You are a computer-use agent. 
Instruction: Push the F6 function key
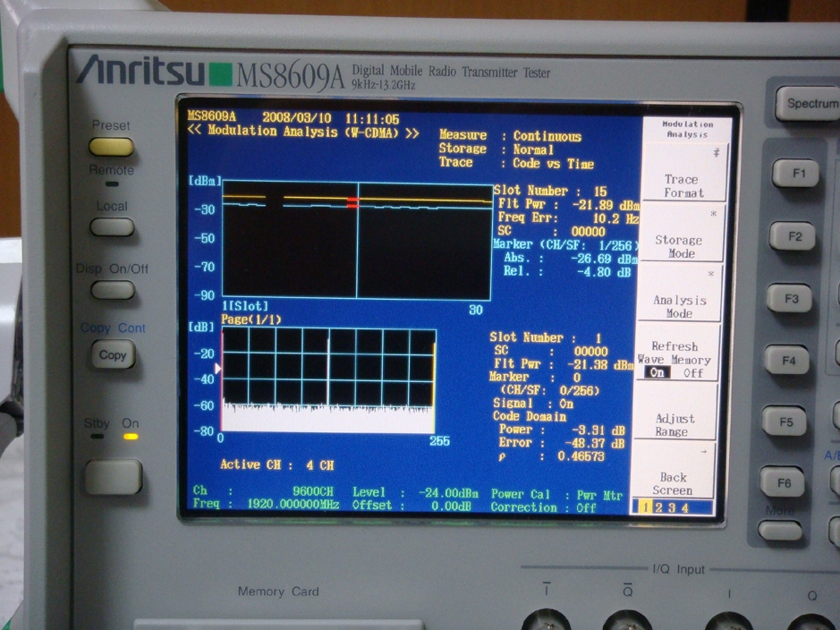pyautogui.click(x=783, y=482)
